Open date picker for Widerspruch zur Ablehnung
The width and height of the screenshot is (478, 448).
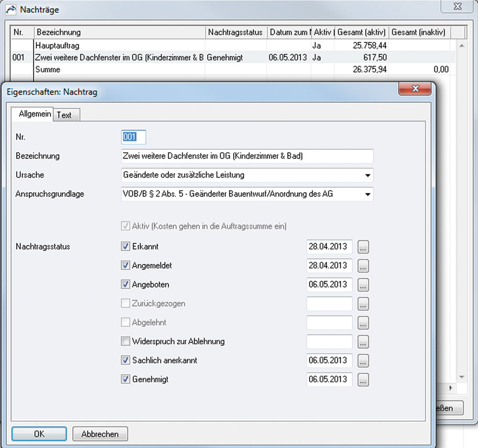pos(363,342)
